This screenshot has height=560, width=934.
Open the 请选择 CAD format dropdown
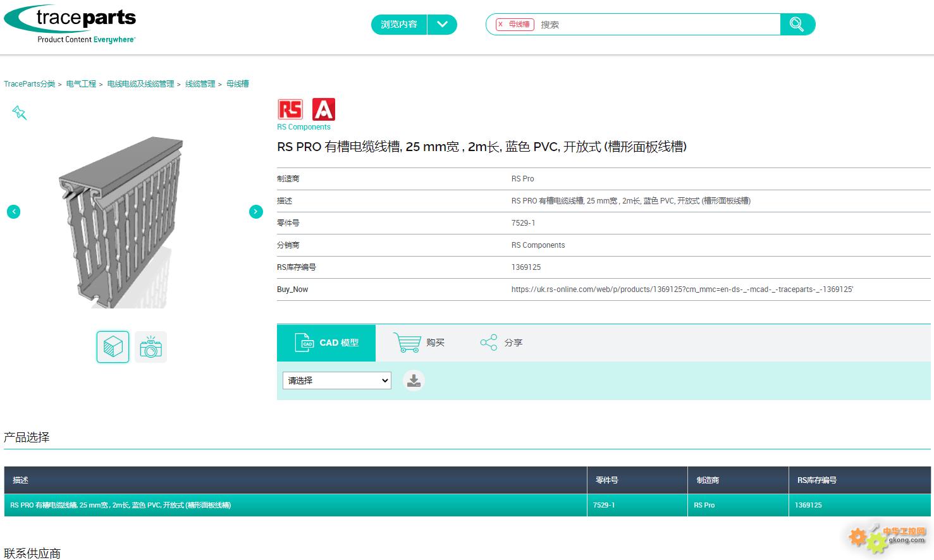pyautogui.click(x=336, y=380)
